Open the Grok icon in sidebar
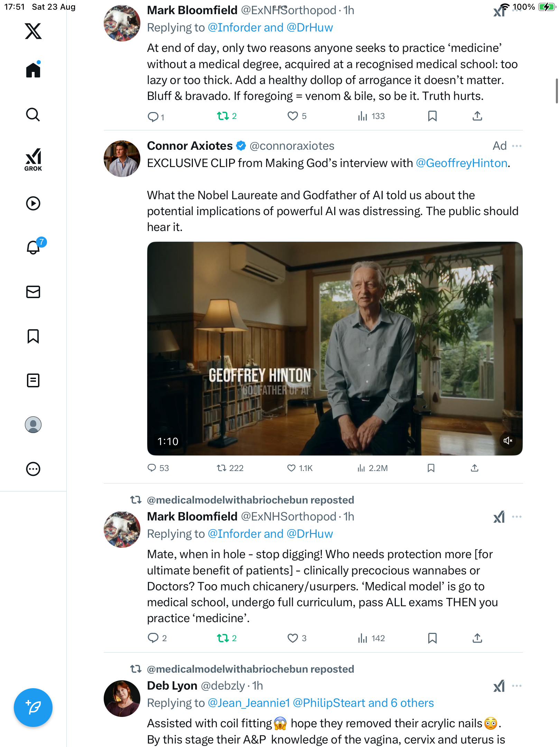560x747 pixels. point(33,159)
